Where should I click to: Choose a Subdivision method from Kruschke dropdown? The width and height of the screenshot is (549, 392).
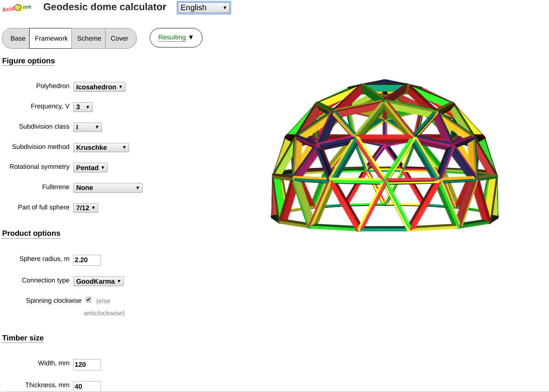[101, 148]
